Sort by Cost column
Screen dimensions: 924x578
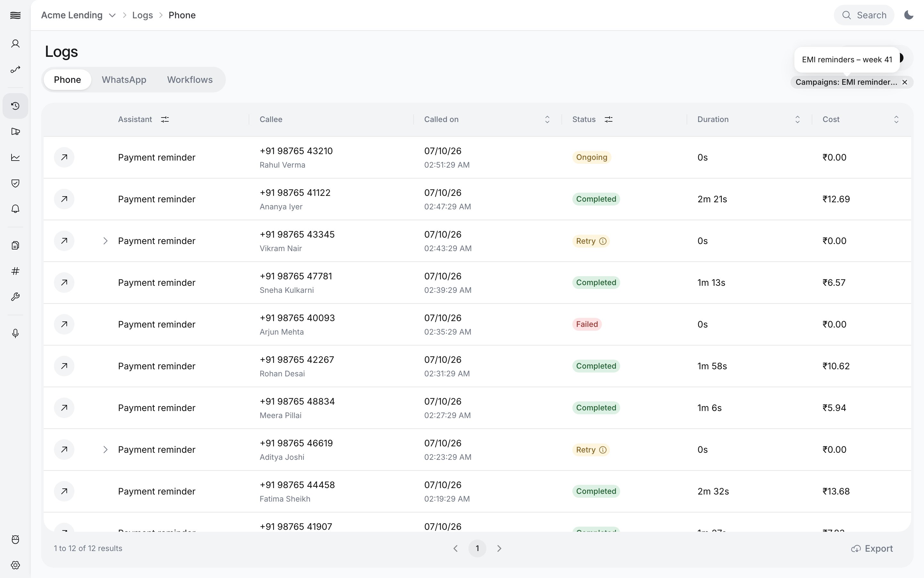pyautogui.click(x=896, y=119)
